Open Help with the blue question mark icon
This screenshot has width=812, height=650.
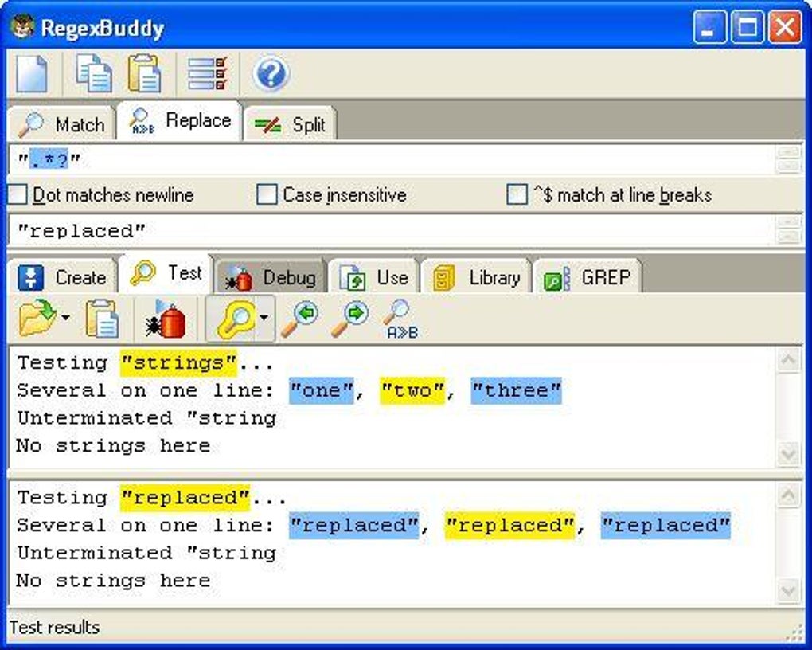pos(271,73)
